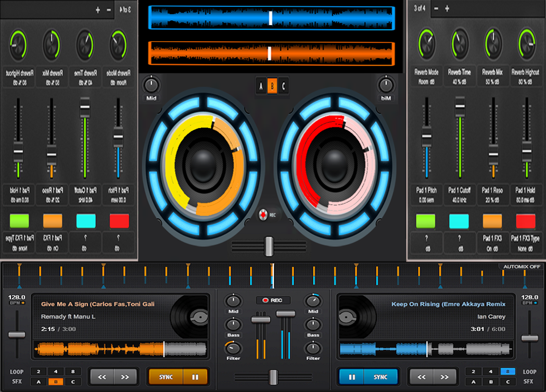Click the blue track waveform to seek
Screen dimensions: 546x392
click(x=426, y=349)
